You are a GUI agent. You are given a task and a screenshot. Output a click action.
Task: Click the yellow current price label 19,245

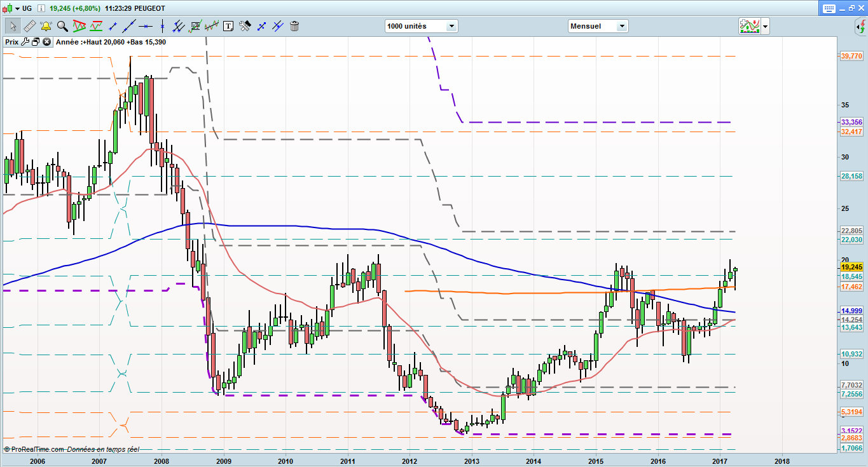851,267
